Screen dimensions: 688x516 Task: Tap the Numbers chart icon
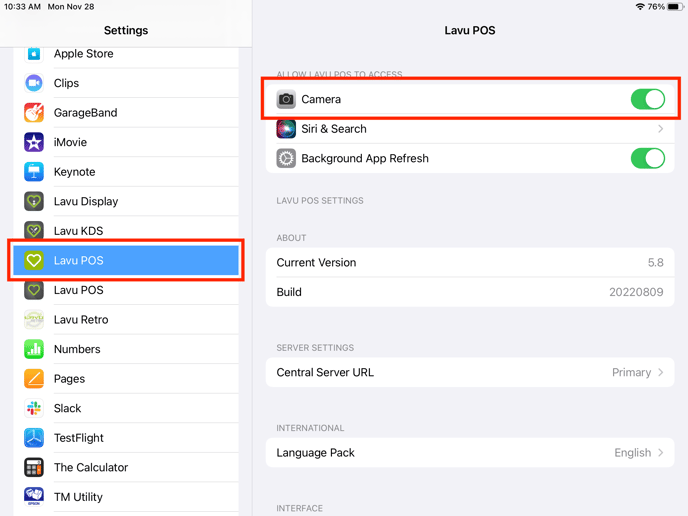pos(34,349)
